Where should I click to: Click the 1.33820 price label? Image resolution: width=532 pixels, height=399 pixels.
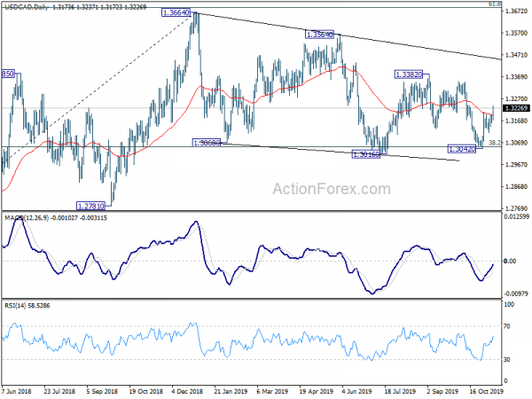[x=409, y=74]
